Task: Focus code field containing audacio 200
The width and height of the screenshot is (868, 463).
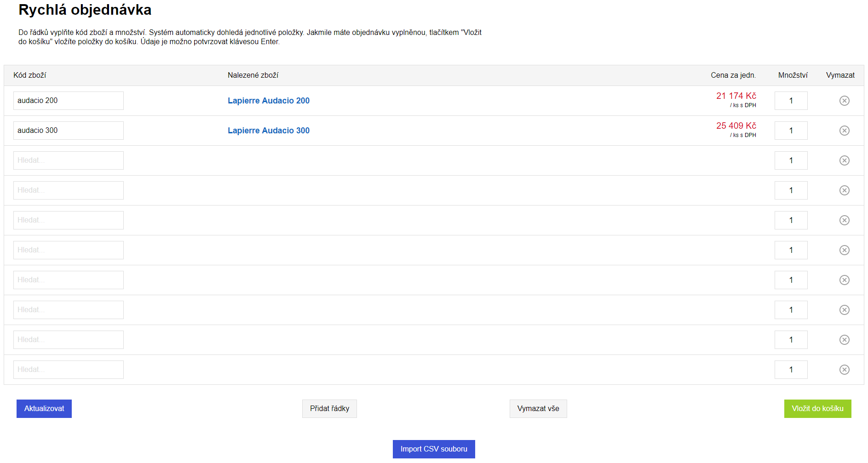Action: pyautogui.click(x=69, y=101)
